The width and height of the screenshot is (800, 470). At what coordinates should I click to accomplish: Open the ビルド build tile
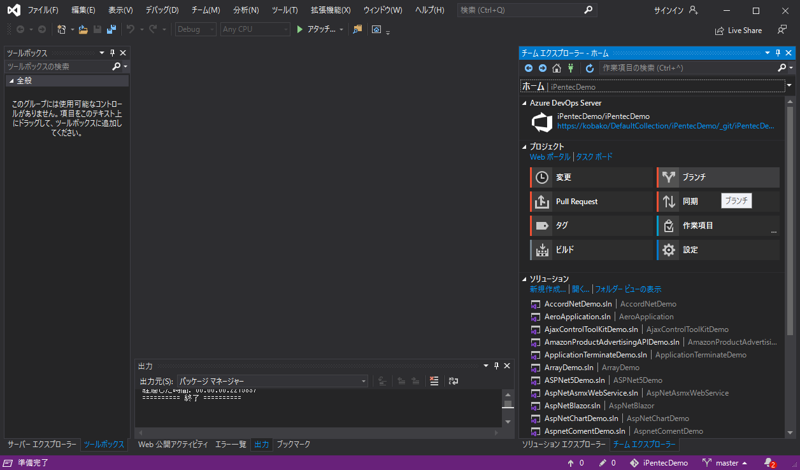tap(591, 250)
